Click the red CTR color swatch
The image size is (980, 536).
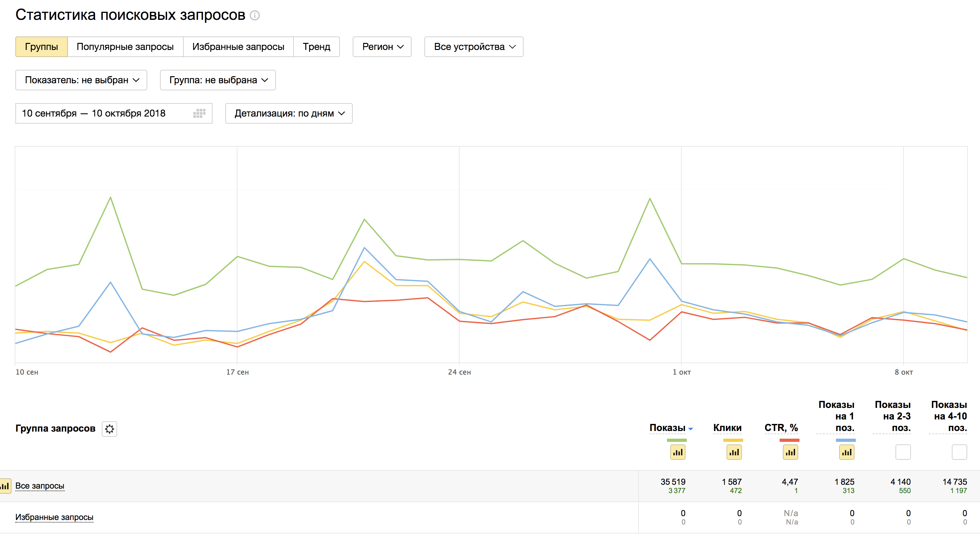point(789,441)
